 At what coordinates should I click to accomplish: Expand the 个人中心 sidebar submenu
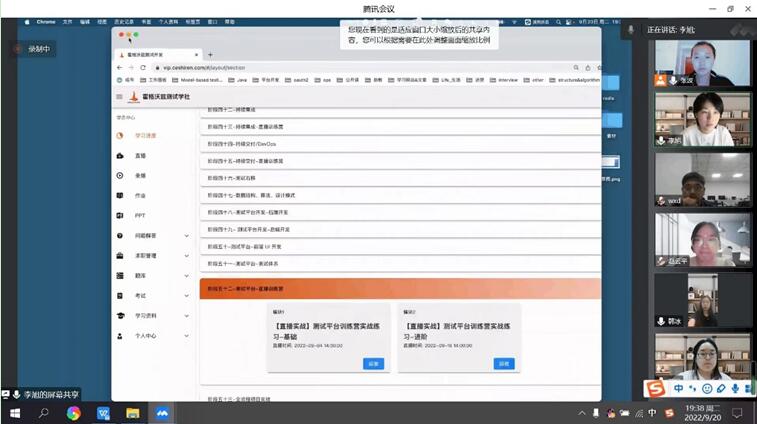click(x=187, y=336)
